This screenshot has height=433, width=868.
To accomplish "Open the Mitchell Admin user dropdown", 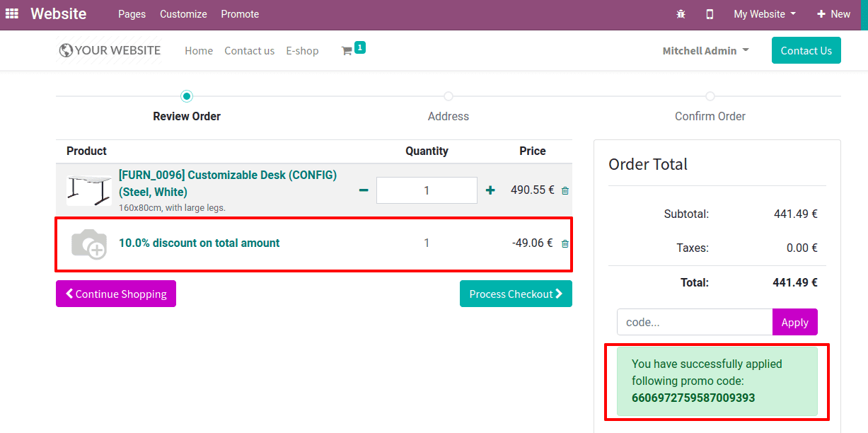I will click(705, 51).
